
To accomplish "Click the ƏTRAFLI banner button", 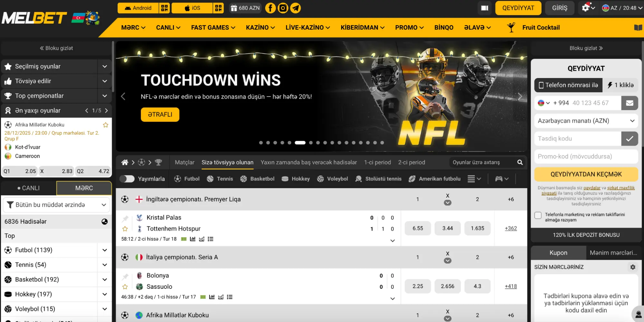I will (x=160, y=115).
